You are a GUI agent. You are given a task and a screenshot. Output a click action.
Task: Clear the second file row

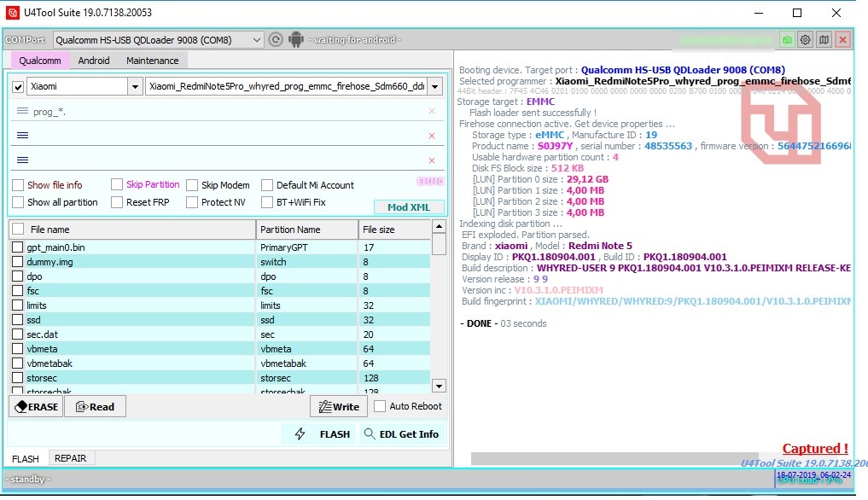[432, 136]
